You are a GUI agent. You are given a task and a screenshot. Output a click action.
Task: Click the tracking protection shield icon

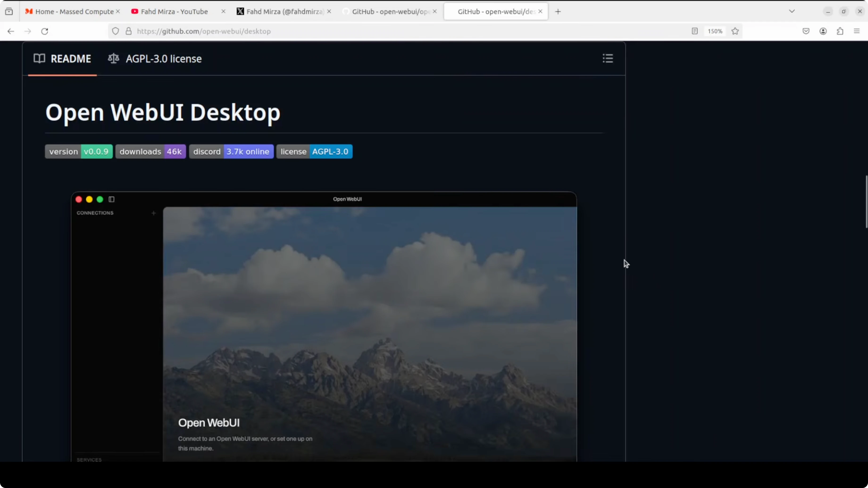coord(115,31)
